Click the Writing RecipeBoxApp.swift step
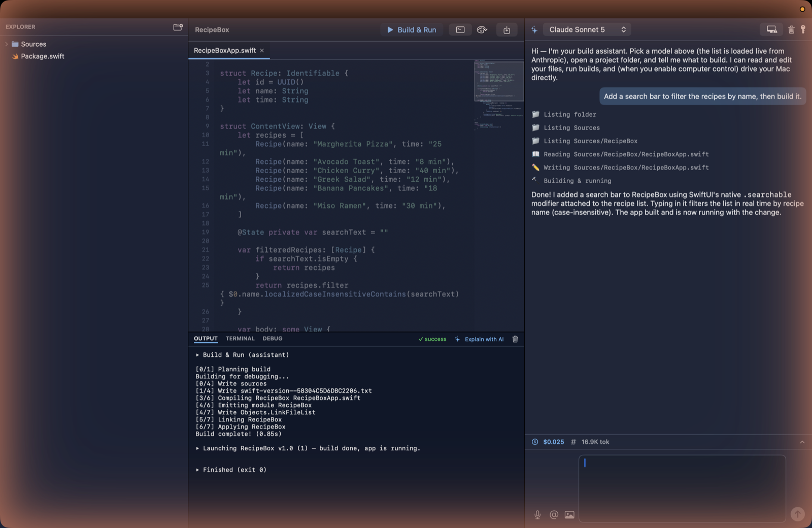Image resolution: width=812 pixels, height=528 pixels. (x=626, y=168)
